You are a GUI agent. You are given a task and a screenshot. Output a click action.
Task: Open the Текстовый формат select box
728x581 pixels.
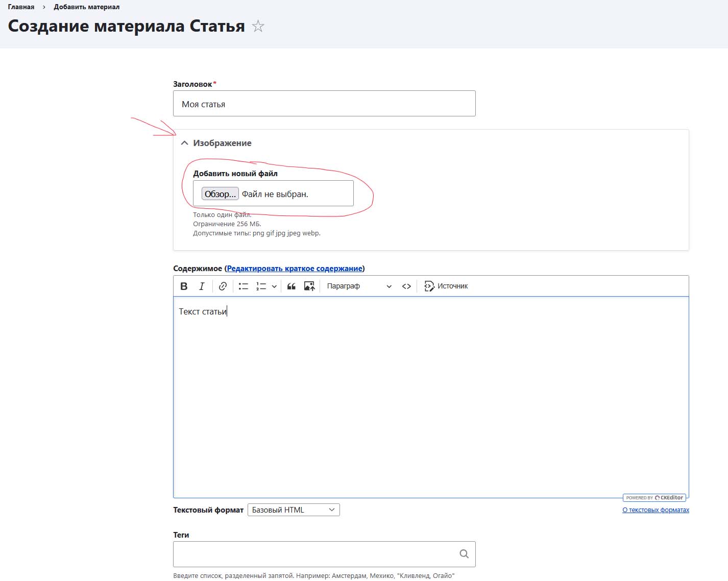pos(294,510)
